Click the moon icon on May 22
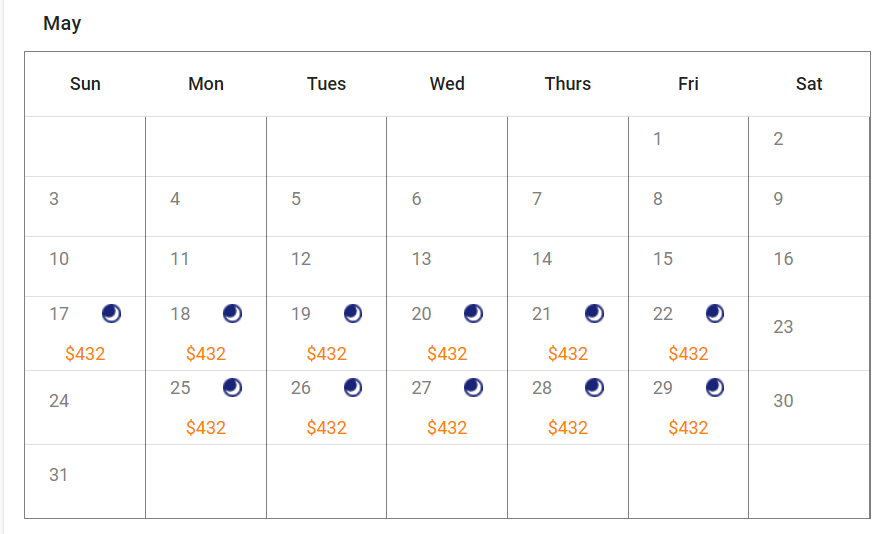 (714, 314)
